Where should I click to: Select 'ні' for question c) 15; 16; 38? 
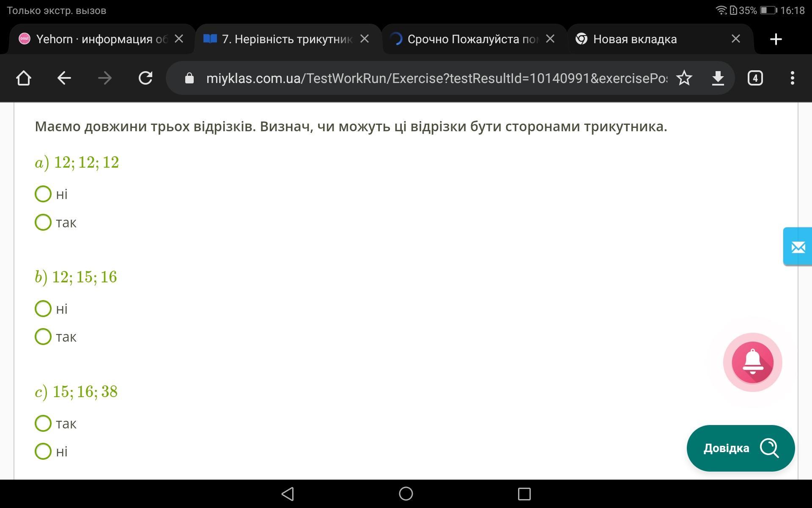click(x=43, y=451)
